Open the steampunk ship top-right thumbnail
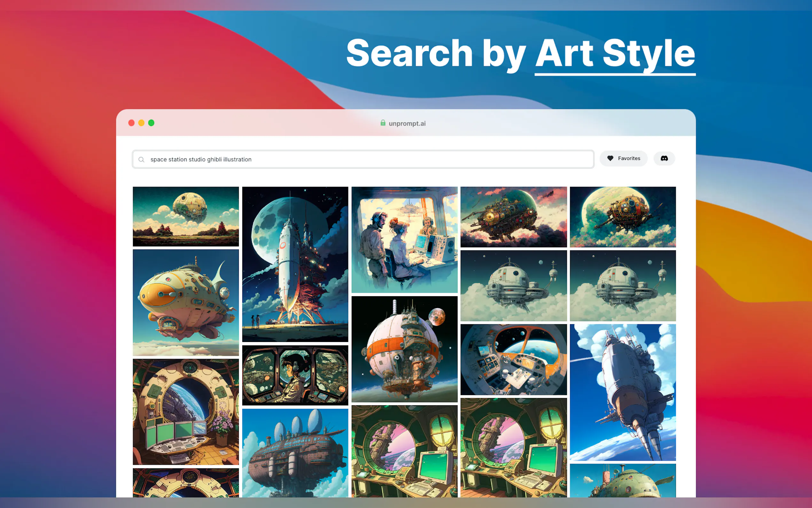 623,217
